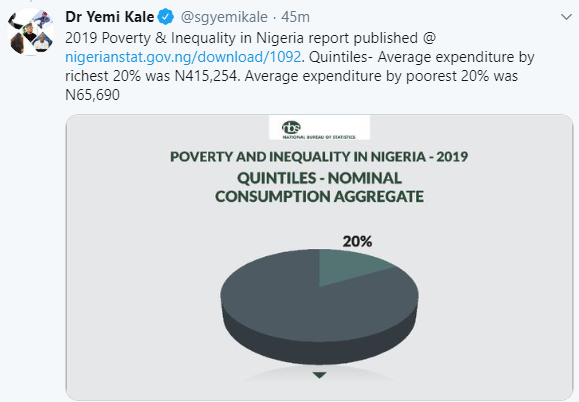Expand the tweet options chevron

click(566, 17)
